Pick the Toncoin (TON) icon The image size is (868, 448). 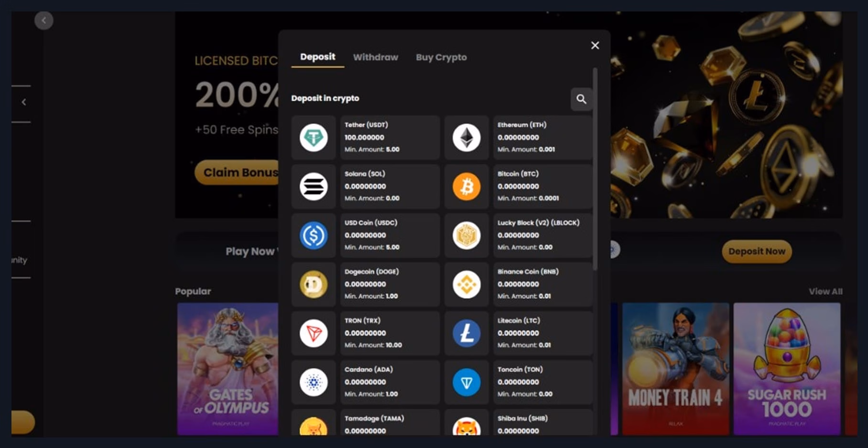point(467,382)
